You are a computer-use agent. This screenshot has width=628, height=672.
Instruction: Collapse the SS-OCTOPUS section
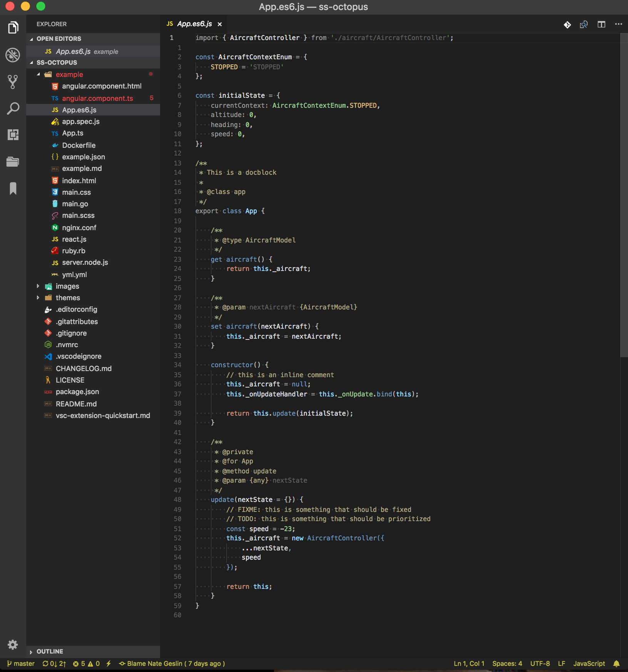pyautogui.click(x=93, y=63)
